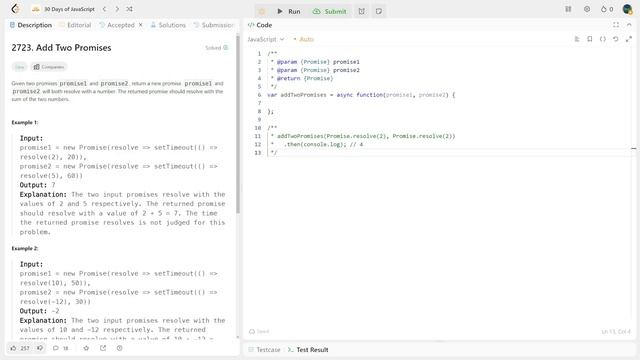The width and height of the screenshot is (640, 360).
Task: Close the Accepted tab
Action: pyautogui.click(x=140, y=25)
